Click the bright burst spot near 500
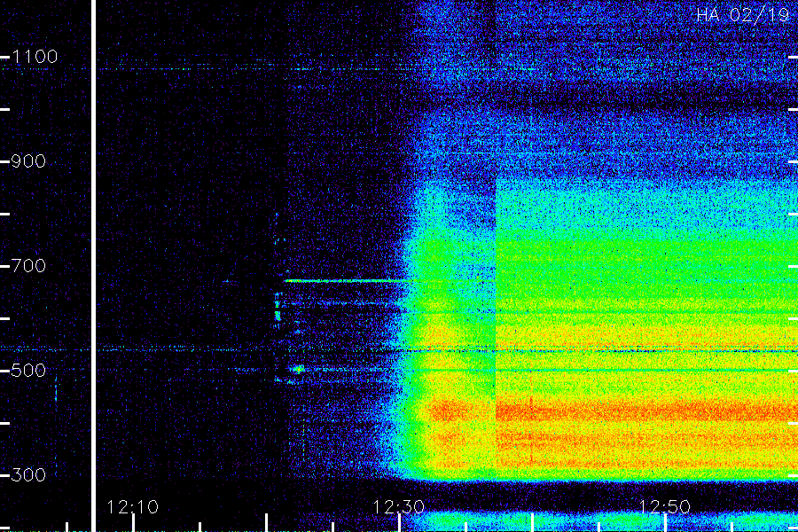The width and height of the screenshot is (798, 532). pyautogui.click(x=297, y=369)
